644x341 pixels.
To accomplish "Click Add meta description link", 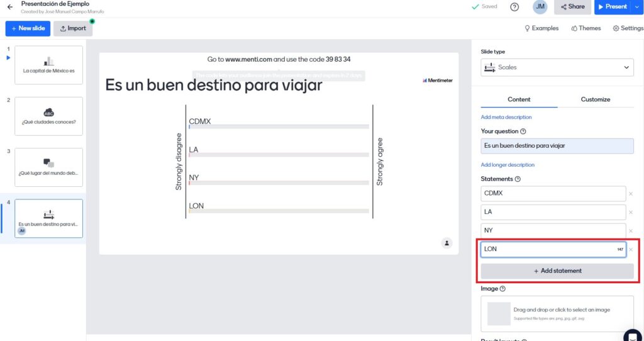I will coord(506,117).
